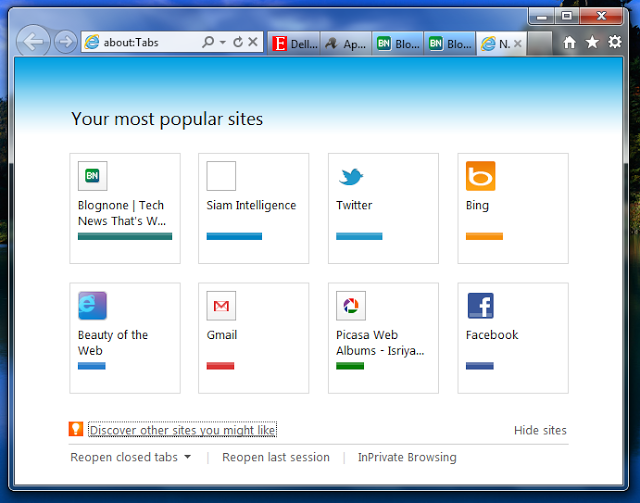Refresh the page with the reload icon

click(238, 42)
